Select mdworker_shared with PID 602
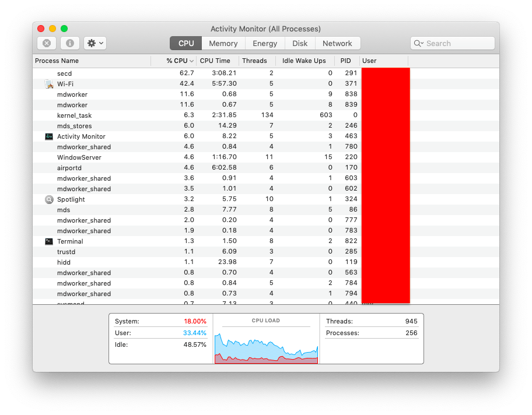This screenshot has width=532, height=415. tap(265, 189)
